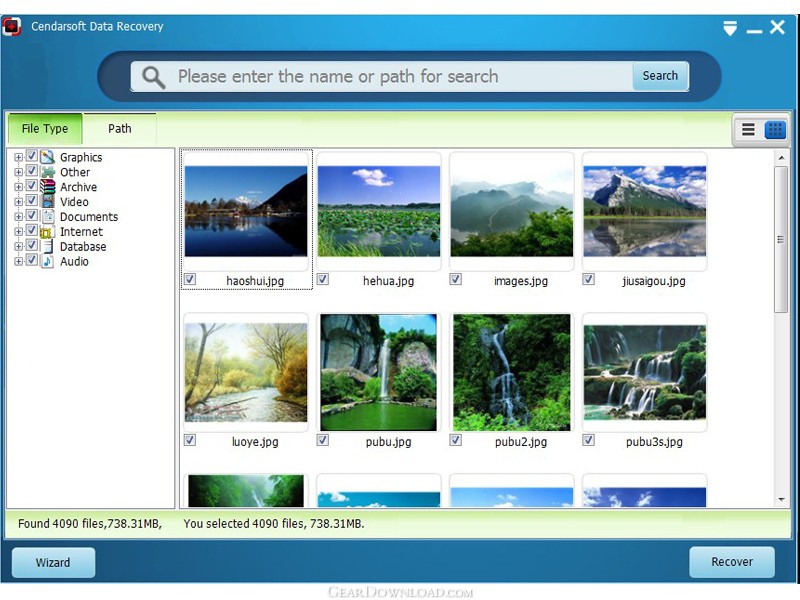Expand the Internet tree node

[18, 232]
